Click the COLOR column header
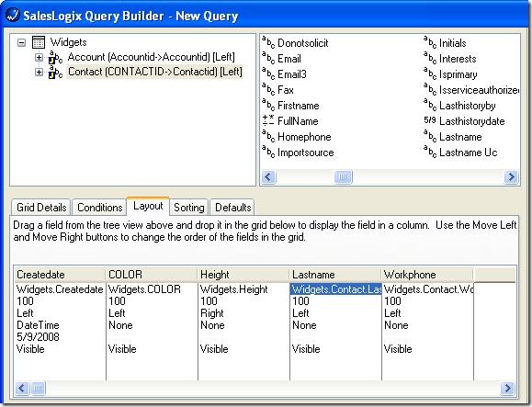Viewport: 532px width, 407px height. coord(152,275)
